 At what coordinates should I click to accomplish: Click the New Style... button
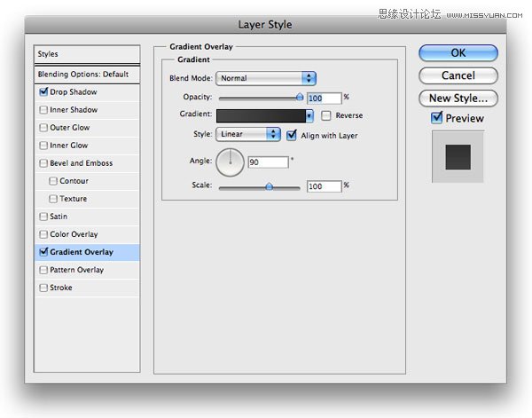pyautogui.click(x=458, y=99)
